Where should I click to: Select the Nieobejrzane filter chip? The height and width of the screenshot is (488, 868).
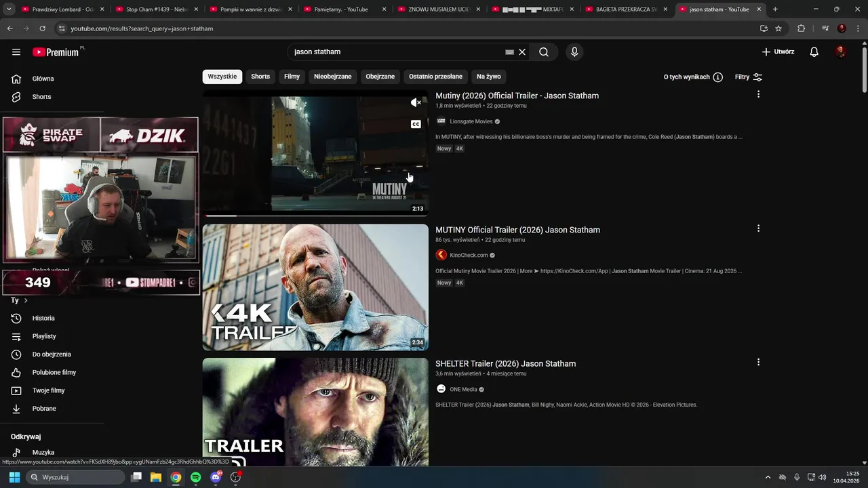tap(333, 77)
